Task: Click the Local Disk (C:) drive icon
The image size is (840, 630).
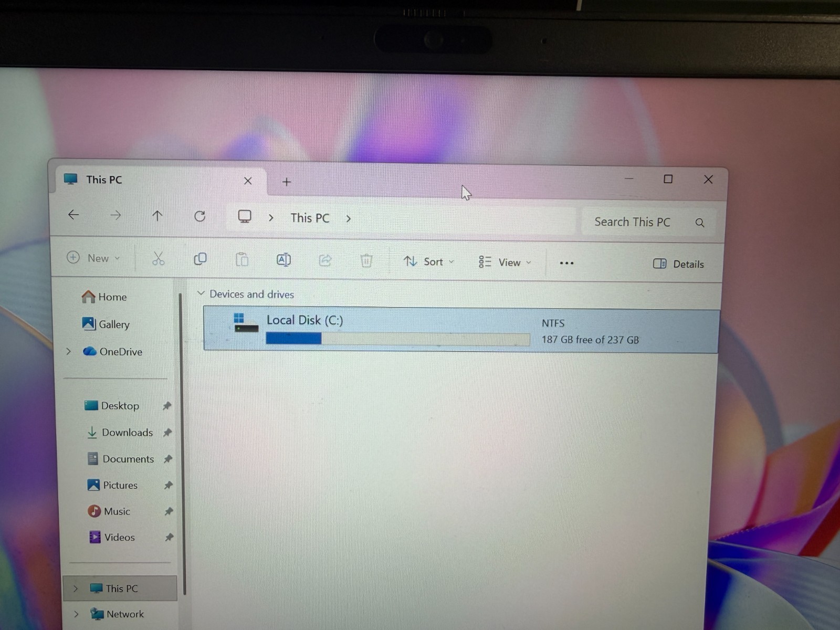Action: click(246, 322)
